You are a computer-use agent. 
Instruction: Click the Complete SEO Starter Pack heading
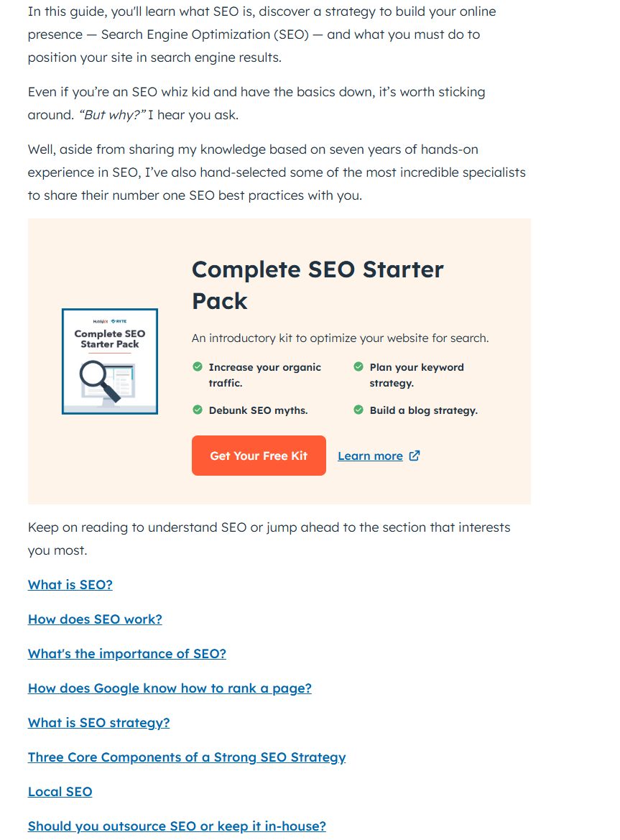click(x=318, y=285)
